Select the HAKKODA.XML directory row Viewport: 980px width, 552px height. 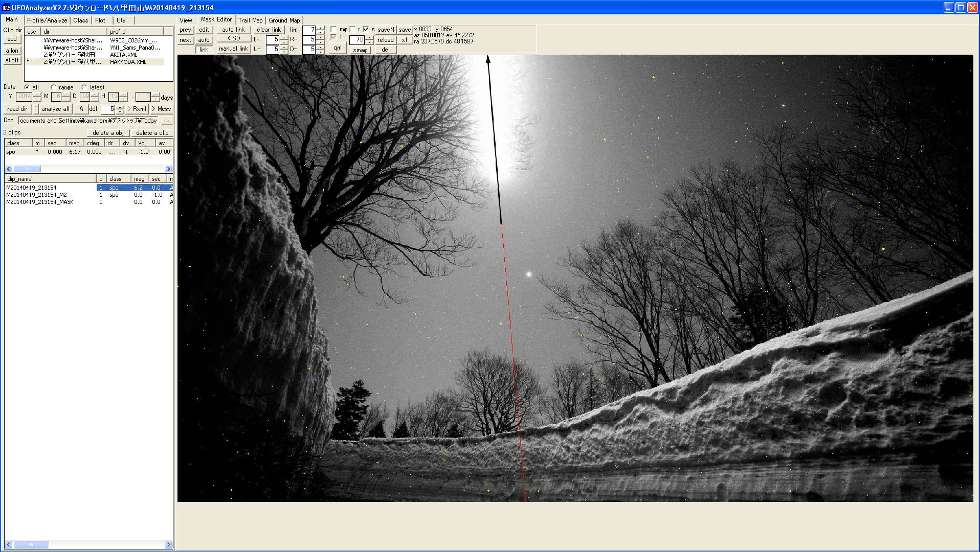point(95,62)
